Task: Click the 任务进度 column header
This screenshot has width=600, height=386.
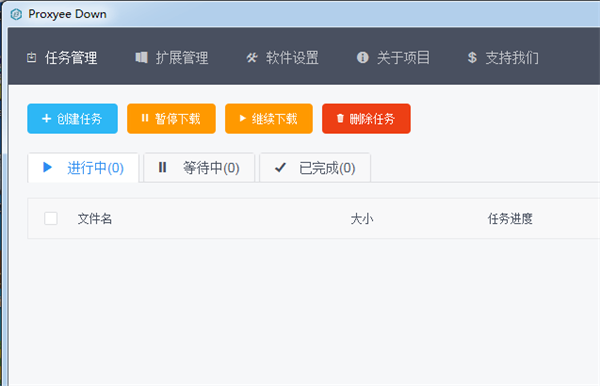Action: point(510,219)
